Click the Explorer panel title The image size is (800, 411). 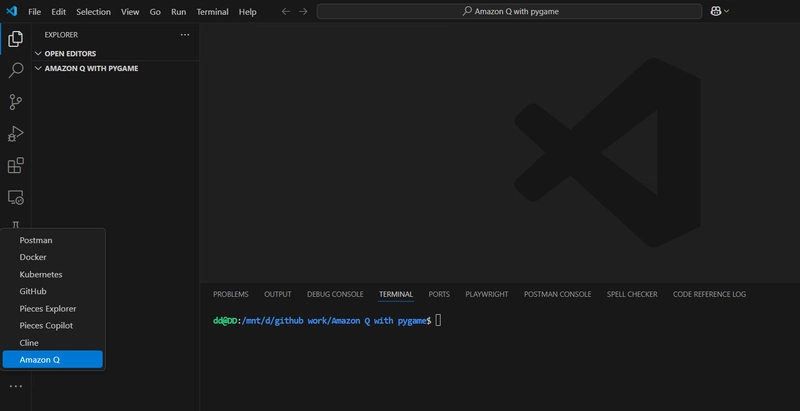click(61, 35)
